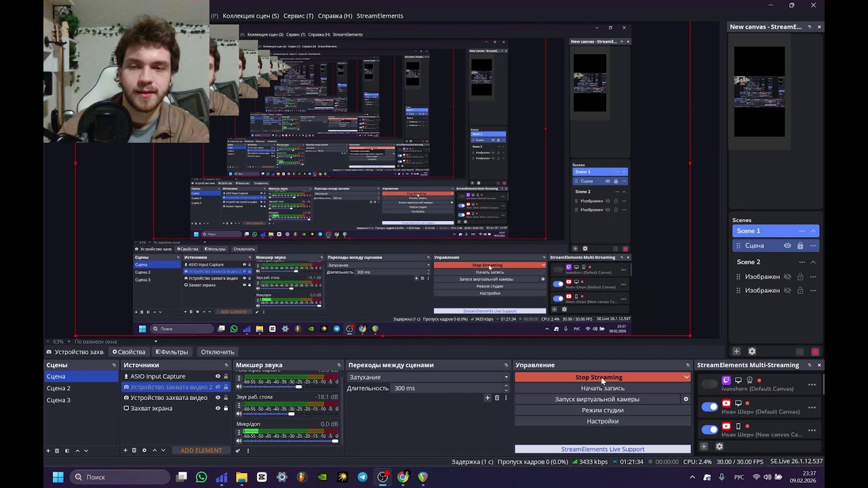Open the Затухание transition dropdown
The height and width of the screenshot is (488, 868).
pos(428,377)
